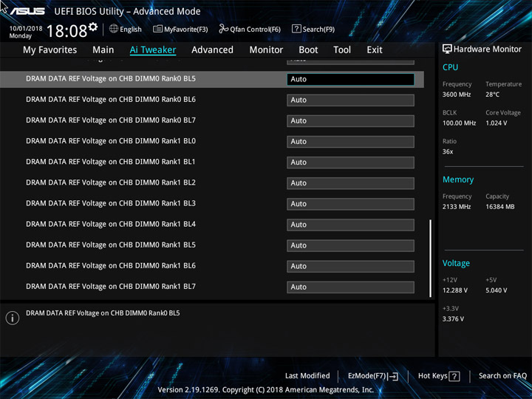This screenshot has height=399, width=532.
Task: Select label DRAM DATA REF Voltage Rank1 BL5
Action: (111, 245)
